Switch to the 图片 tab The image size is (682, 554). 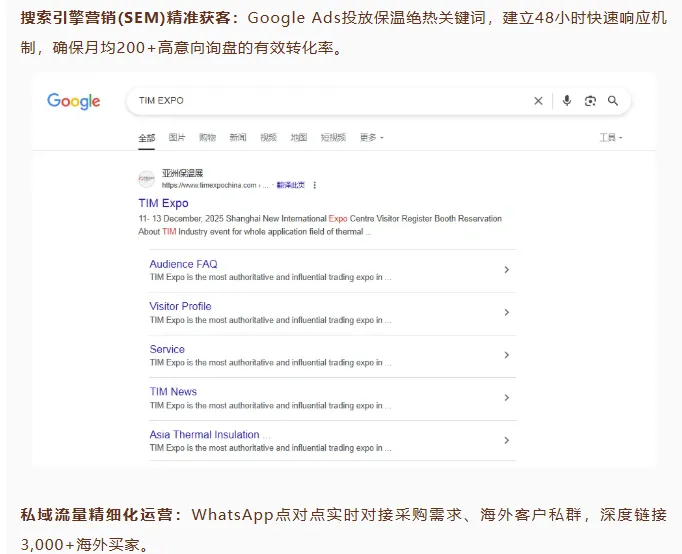point(177,138)
